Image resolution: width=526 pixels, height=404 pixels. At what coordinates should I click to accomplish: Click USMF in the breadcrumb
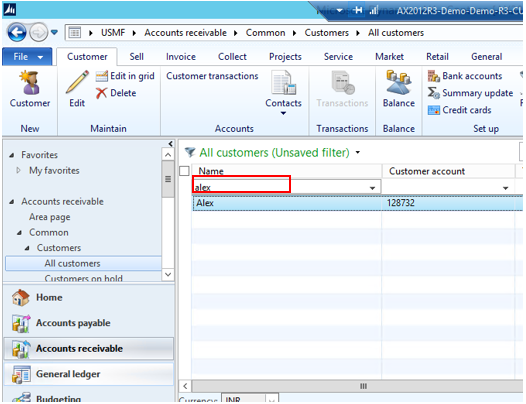(x=113, y=33)
